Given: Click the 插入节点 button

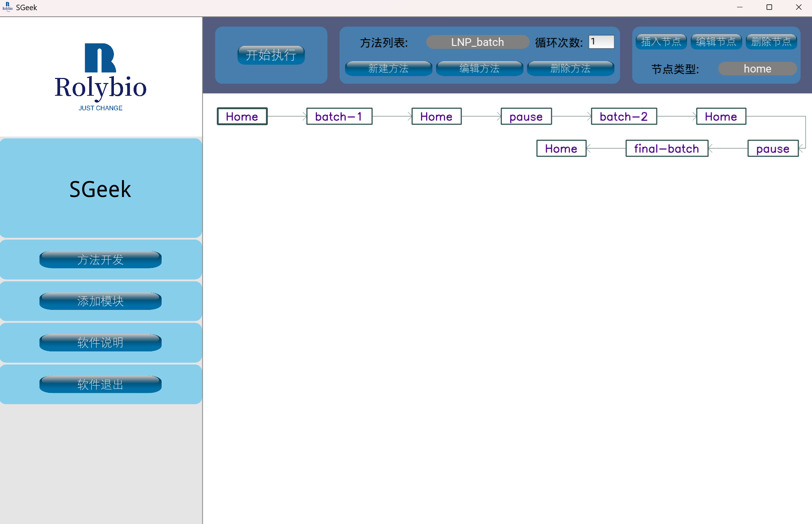Looking at the screenshot, I should (661, 42).
